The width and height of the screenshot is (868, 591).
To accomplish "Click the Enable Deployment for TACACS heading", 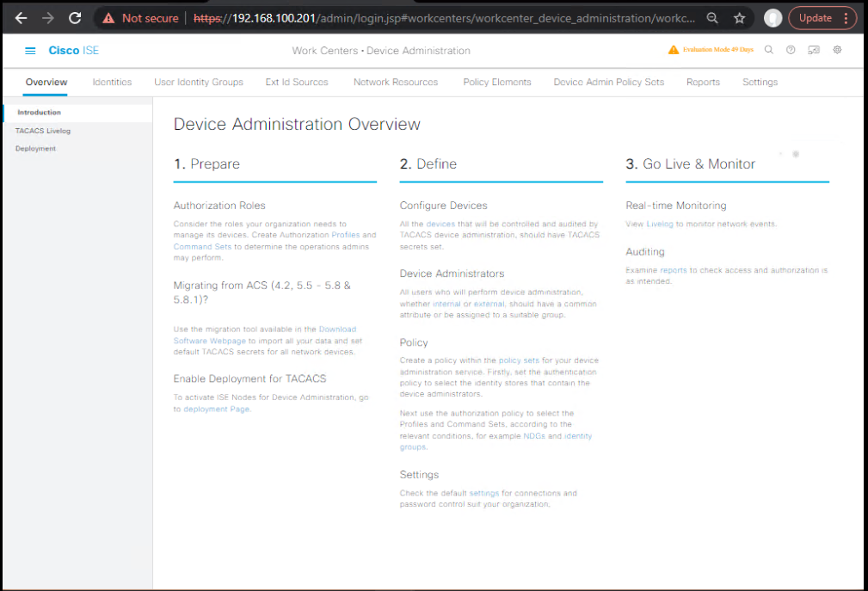I will (x=249, y=379).
